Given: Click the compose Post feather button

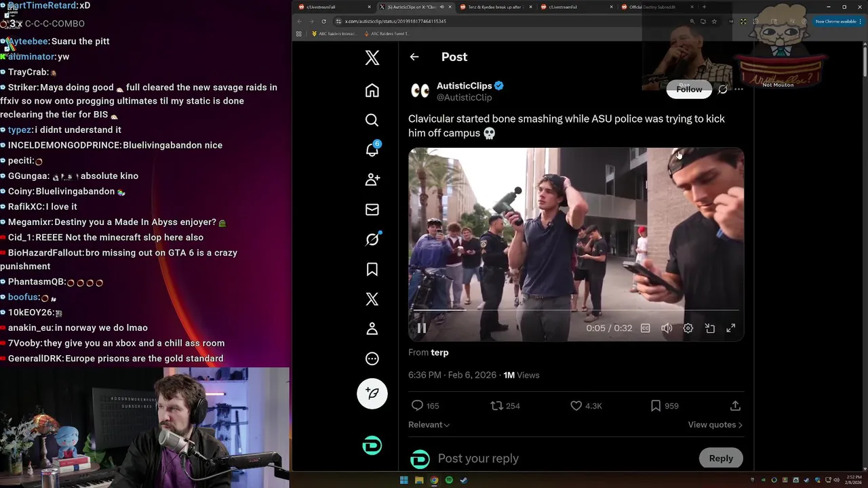Looking at the screenshot, I should click(372, 393).
